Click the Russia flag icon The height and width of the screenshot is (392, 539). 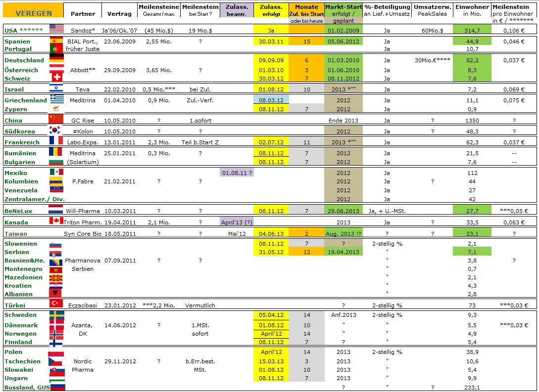pyautogui.click(x=58, y=387)
